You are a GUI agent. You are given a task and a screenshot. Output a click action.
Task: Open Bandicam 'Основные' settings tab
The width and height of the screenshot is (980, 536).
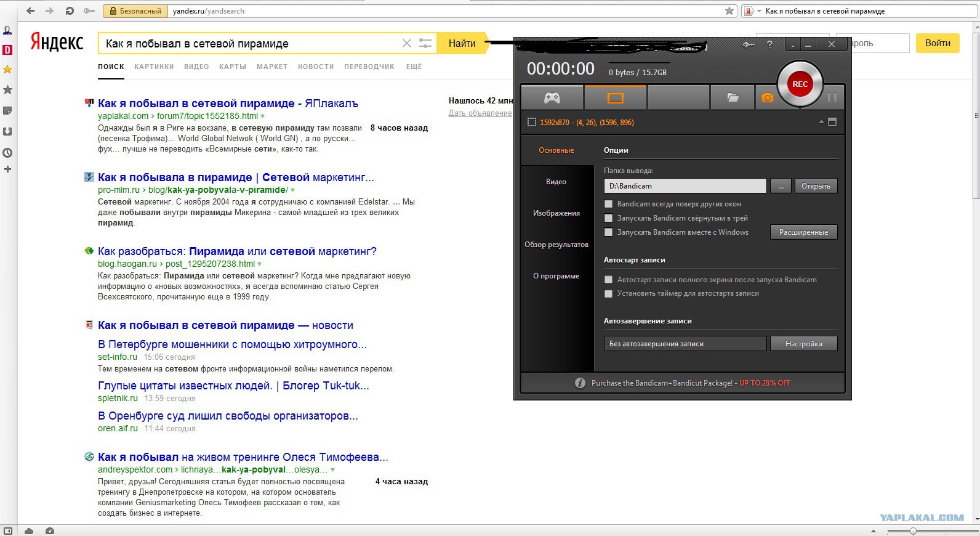[556, 150]
